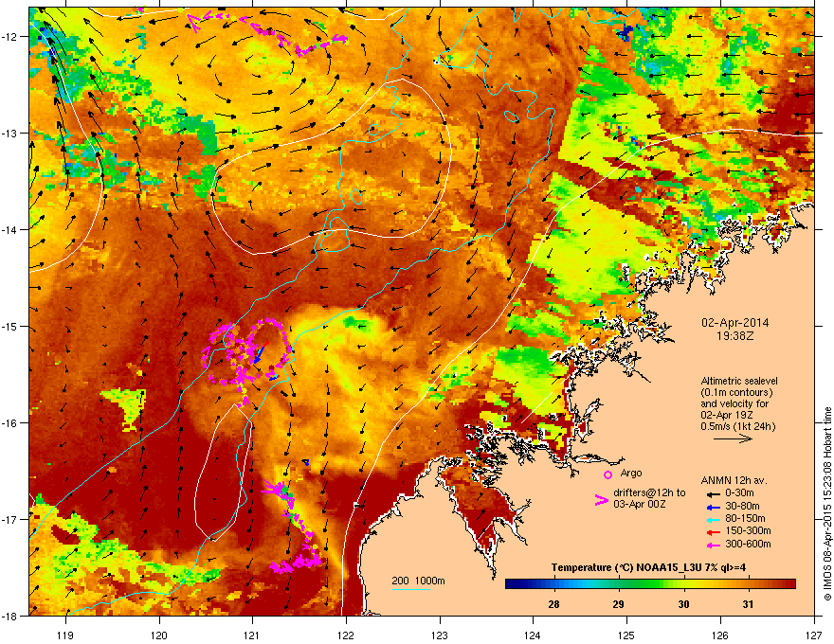Click the longitude axis label 121

click(x=252, y=635)
